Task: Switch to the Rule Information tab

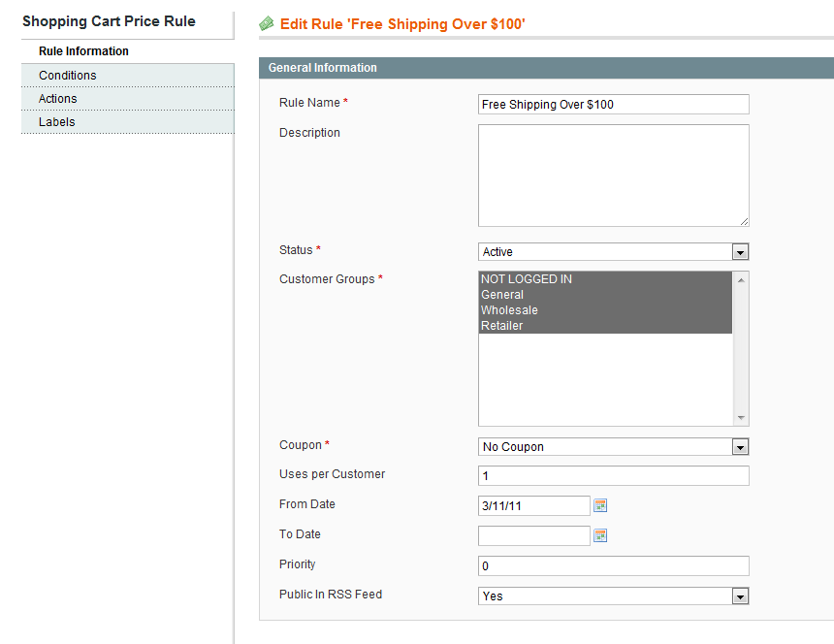Action: [x=128, y=51]
